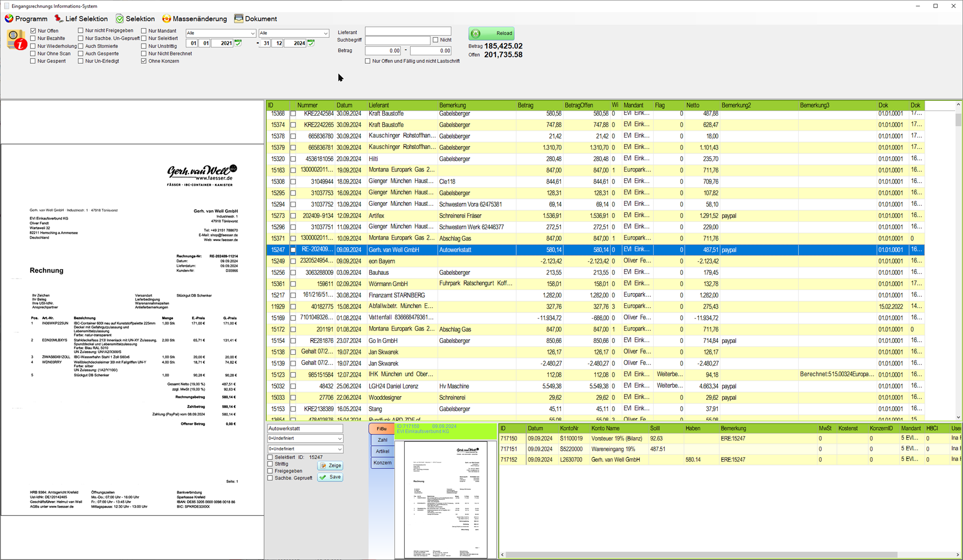963x560 pixels.
Task: Switch to the Artikel tab
Action: [x=382, y=451]
